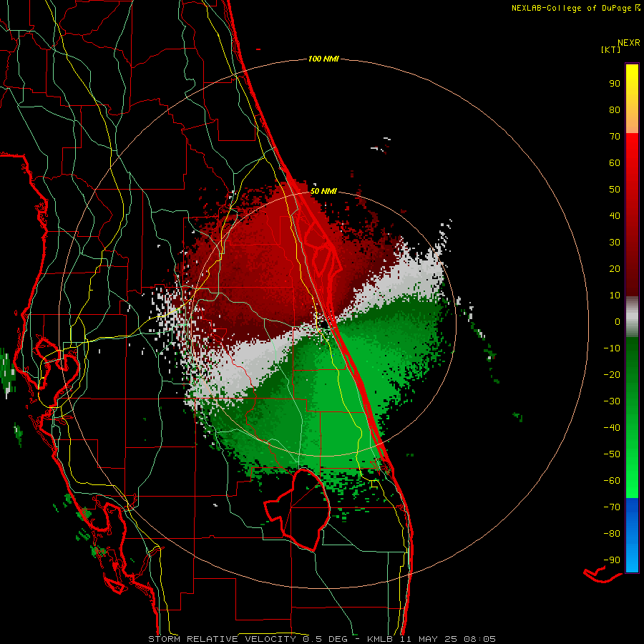Screen dimensions: 644x644
Task: Click the 80 value on velocity scale
Action: [615, 110]
